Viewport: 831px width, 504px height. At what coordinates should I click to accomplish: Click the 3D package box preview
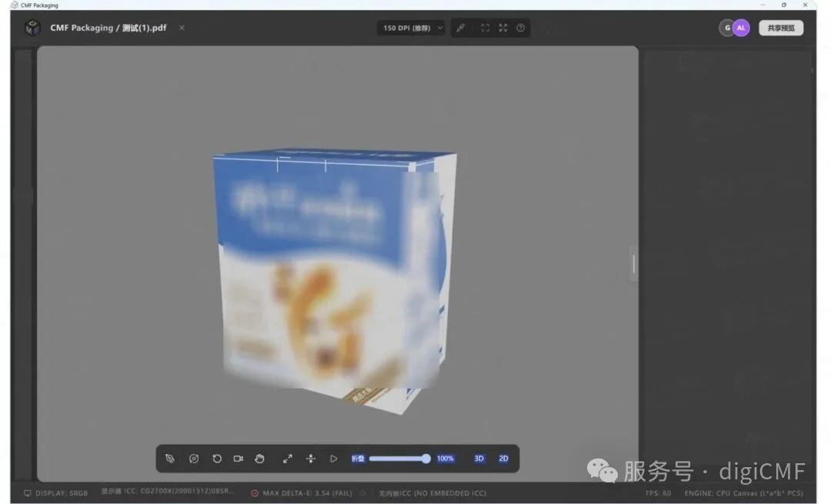click(x=335, y=281)
